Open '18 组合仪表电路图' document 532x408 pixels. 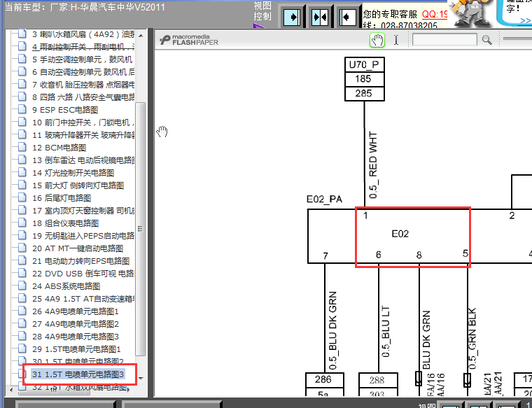click(66, 223)
